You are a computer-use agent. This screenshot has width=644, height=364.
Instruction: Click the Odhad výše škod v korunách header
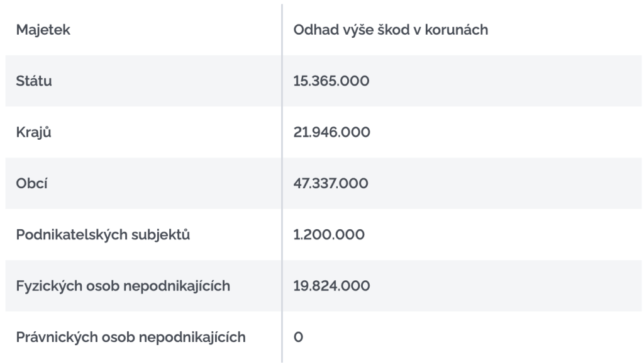391,30
